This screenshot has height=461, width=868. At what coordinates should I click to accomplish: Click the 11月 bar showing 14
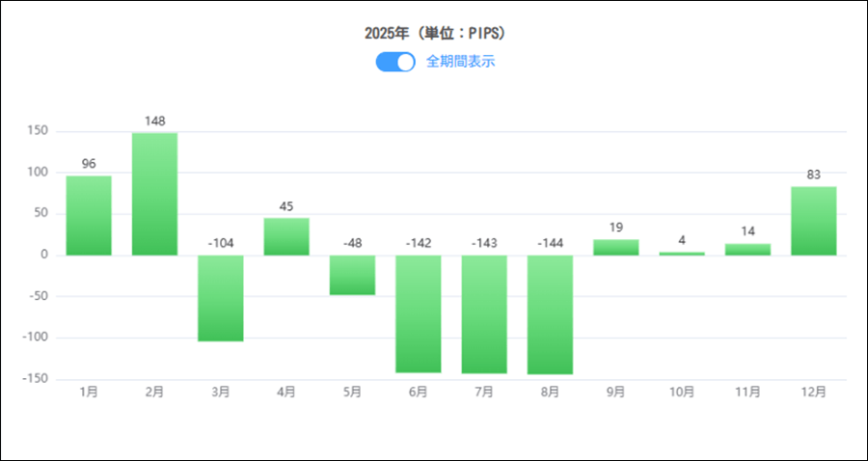tap(747, 249)
